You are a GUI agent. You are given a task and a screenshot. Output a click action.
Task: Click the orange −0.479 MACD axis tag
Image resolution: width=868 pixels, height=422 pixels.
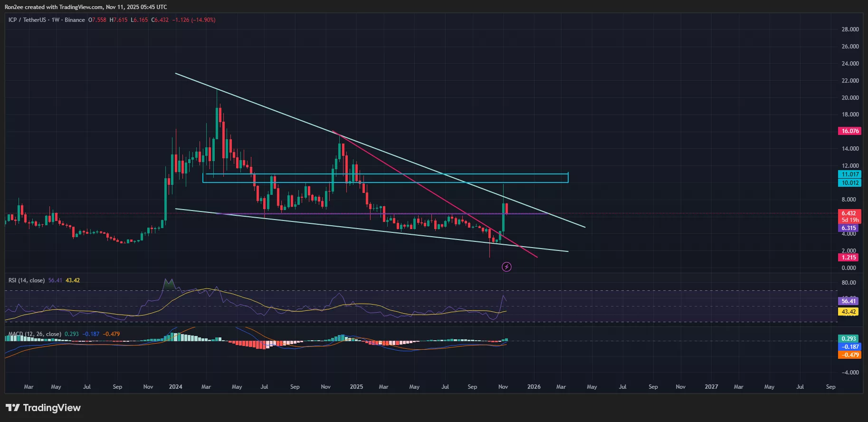(849, 355)
